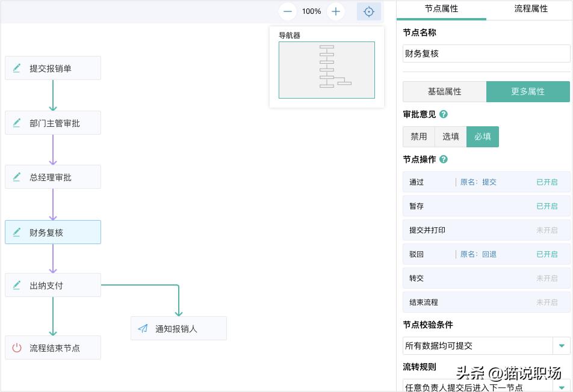Click the zoom-out minus icon

pos(287,11)
